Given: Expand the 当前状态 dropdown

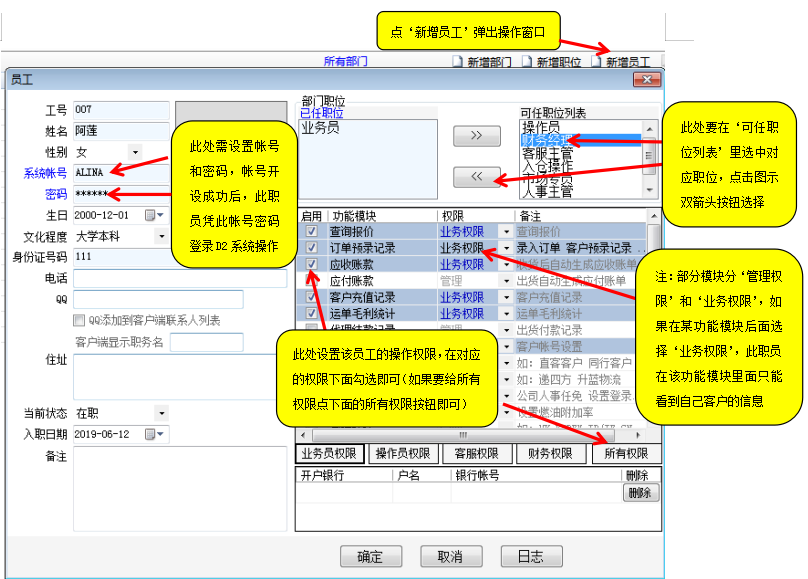Looking at the screenshot, I should 162,413.
